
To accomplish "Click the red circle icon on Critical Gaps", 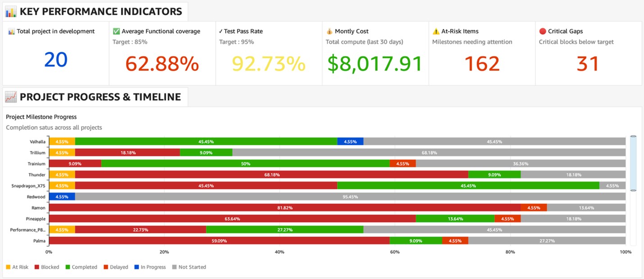I will click(543, 32).
